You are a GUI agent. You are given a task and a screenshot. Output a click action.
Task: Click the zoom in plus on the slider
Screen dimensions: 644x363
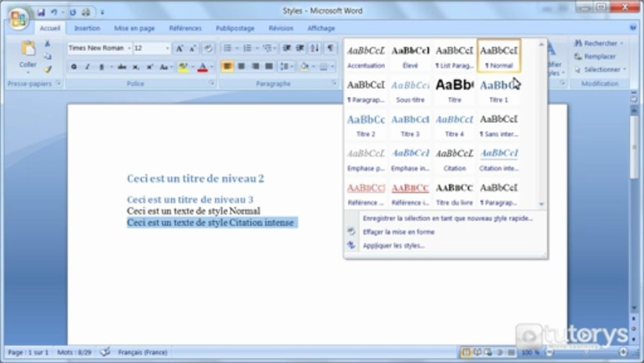[x=623, y=352]
